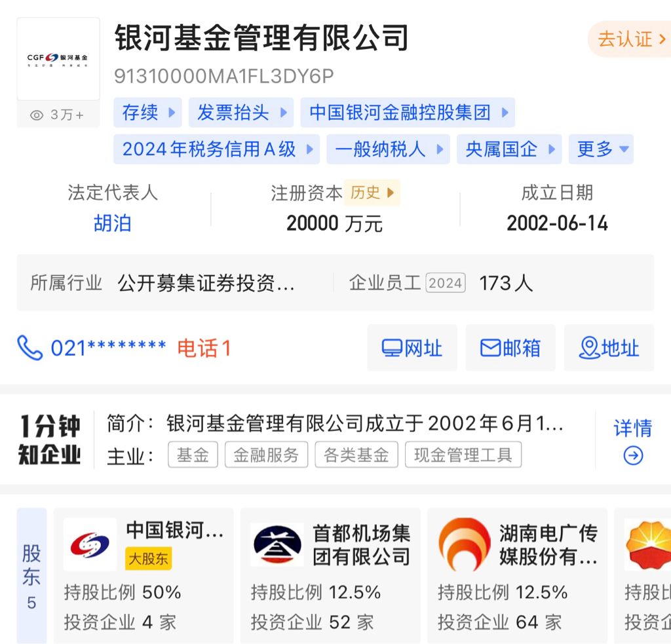This screenshot has height=644, width=671.
Task: Open the 一般纳税人 taxpayer tag
Action: coord(388,149)
